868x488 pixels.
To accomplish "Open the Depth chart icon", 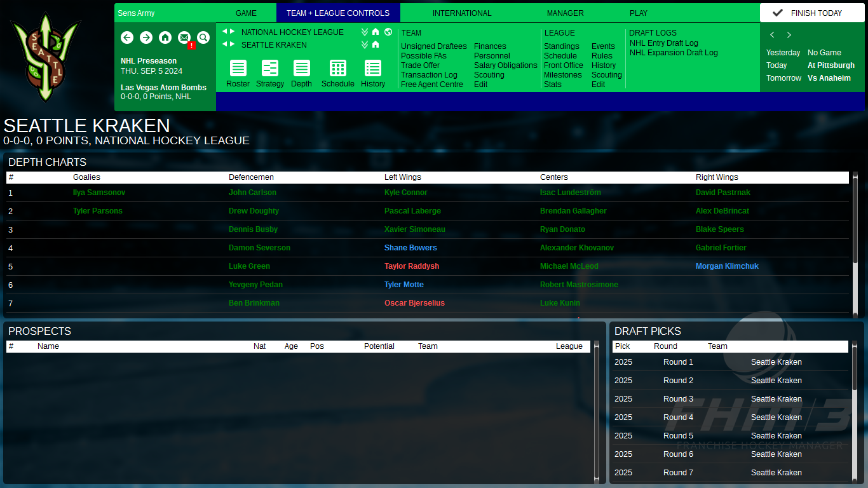I will click(x=301, y=69).
